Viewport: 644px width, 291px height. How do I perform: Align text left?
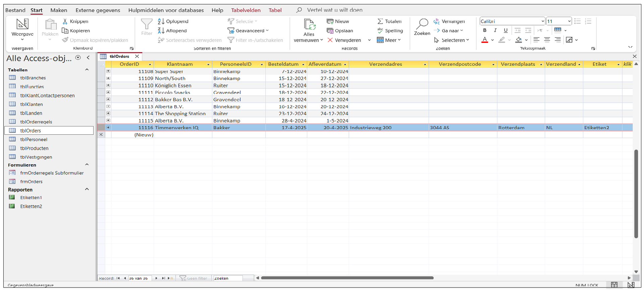click(x=536, y=40)
